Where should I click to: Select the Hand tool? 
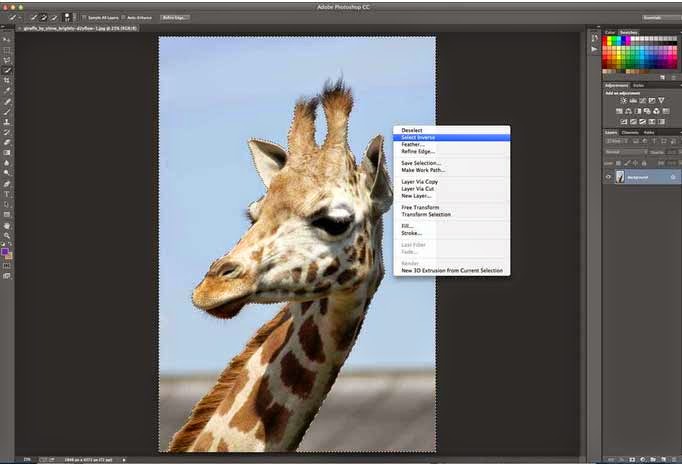[7, 226]
